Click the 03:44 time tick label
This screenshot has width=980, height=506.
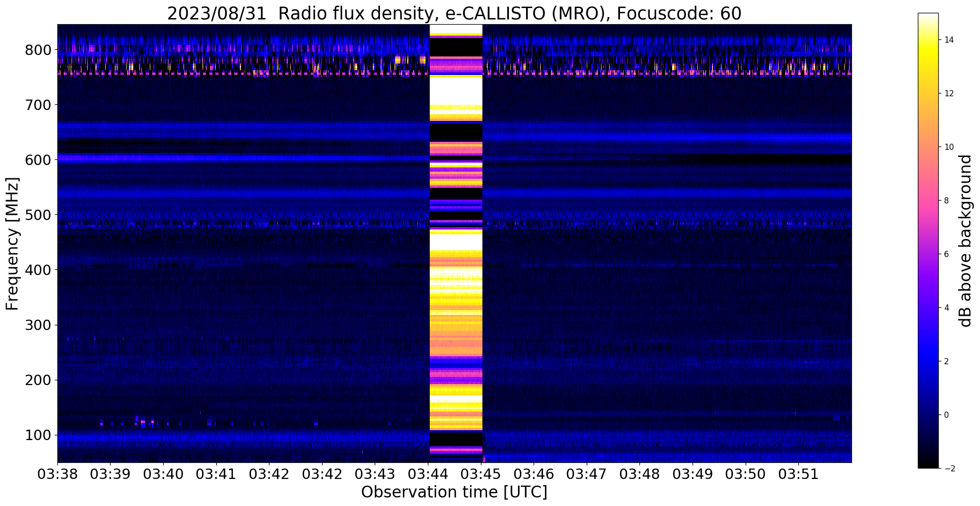click(428, 475)
